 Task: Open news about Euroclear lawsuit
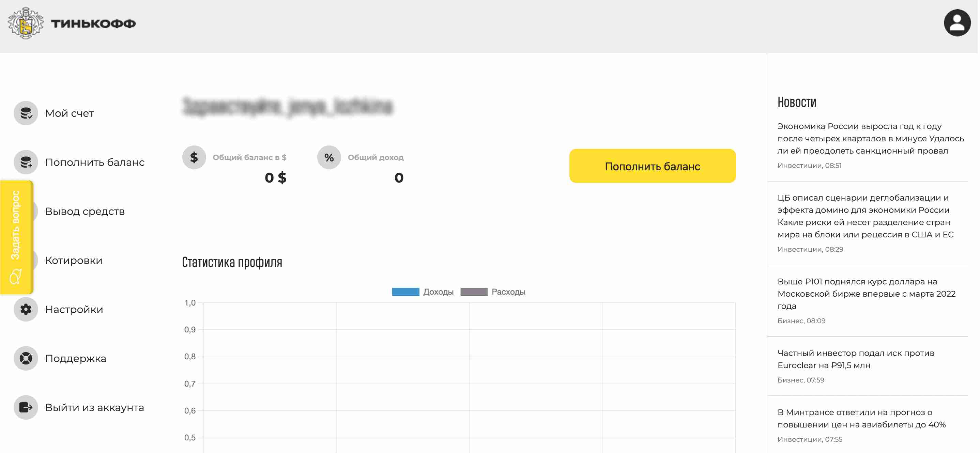tap(856, 359)
